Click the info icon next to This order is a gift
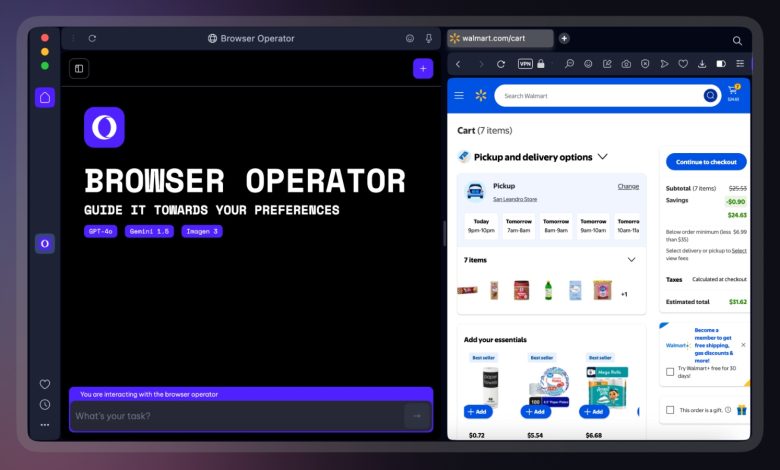 pos(728,410)
